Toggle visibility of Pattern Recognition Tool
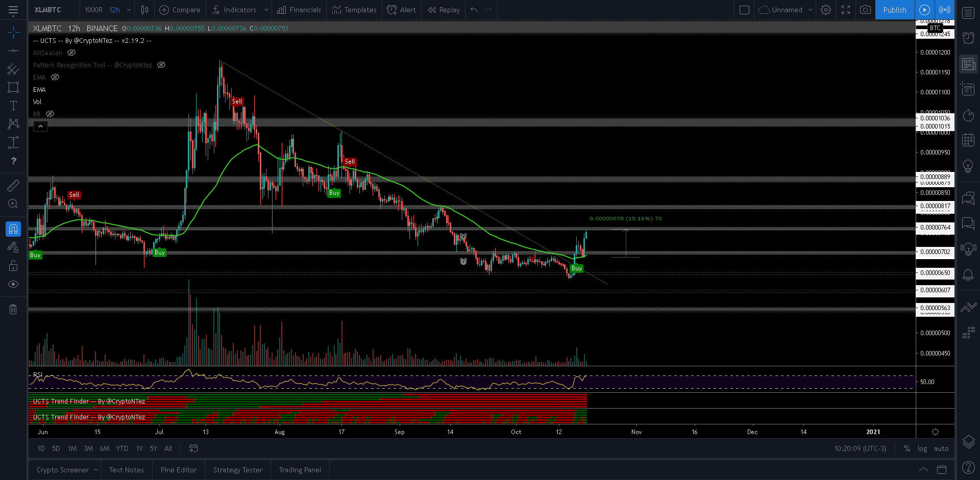 click(161, 65)
